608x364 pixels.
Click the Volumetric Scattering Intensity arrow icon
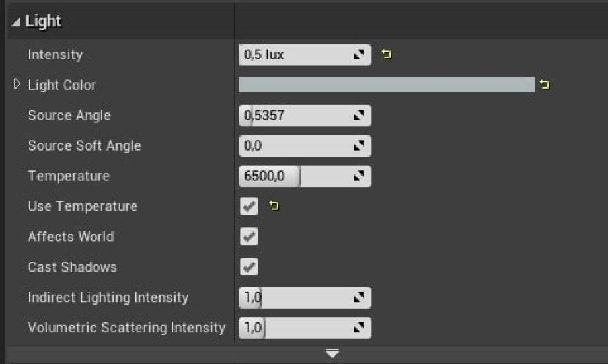360,328
